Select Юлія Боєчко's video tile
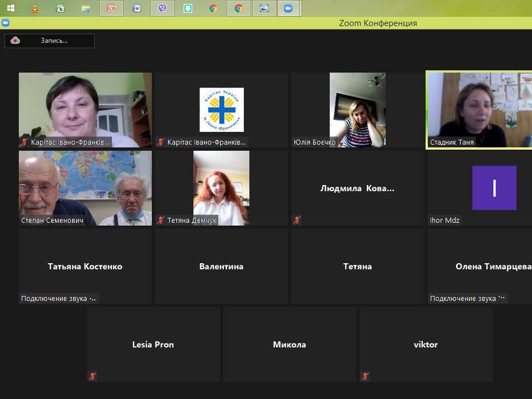This screenshot has height=399, width=532. pos(357,110)
